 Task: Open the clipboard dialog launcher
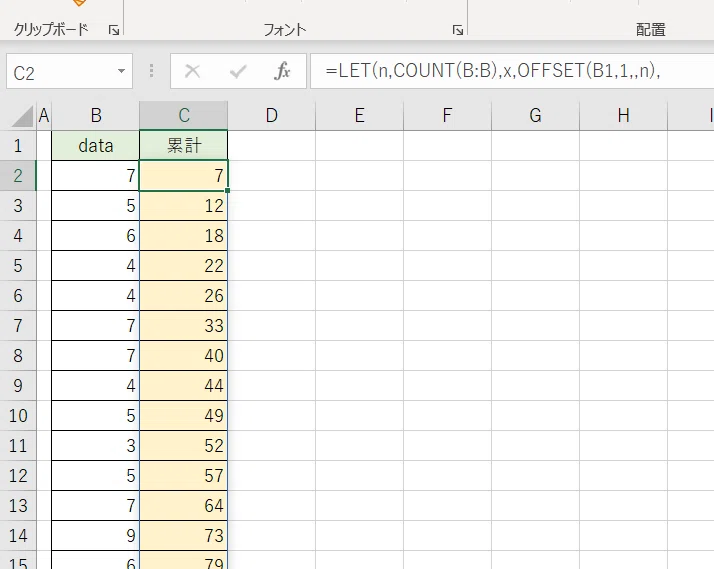114,30
